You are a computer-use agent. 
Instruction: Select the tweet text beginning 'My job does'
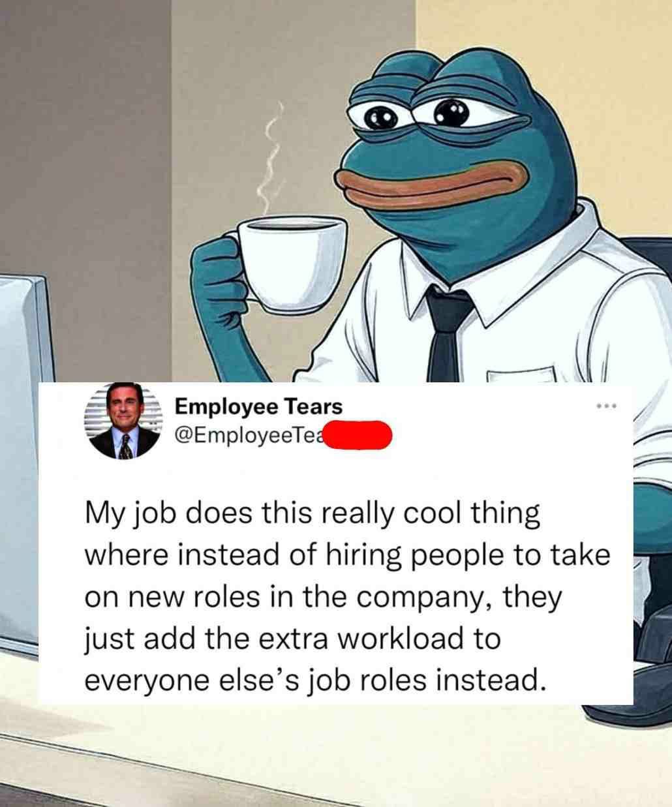tap(347, 596)
